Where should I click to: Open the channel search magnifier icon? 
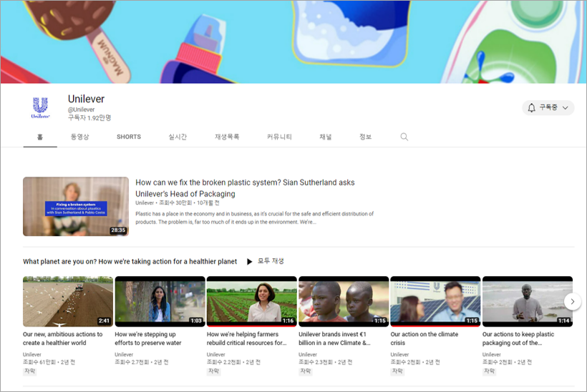tap(404, 137)
